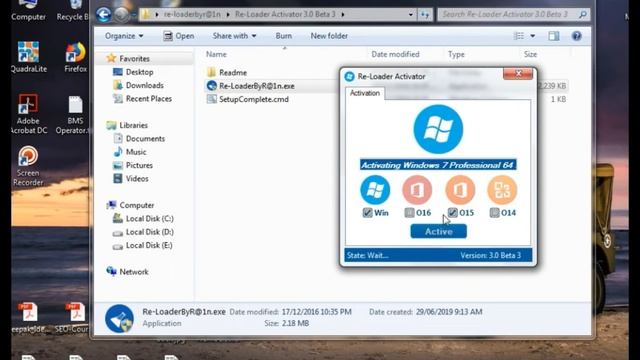Open Firefox desktop shortcut

click(x=76, y=56)
